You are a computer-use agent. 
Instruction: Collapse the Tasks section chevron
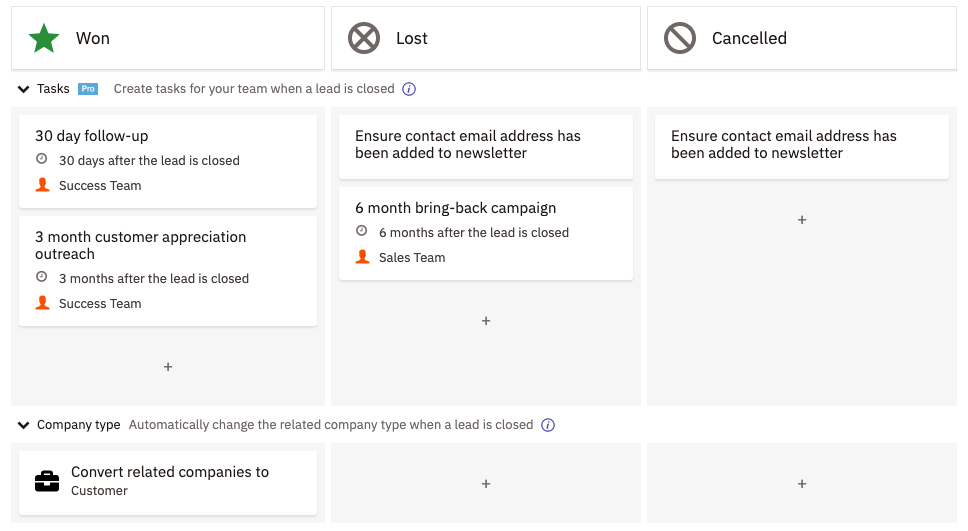coord(23,89)
